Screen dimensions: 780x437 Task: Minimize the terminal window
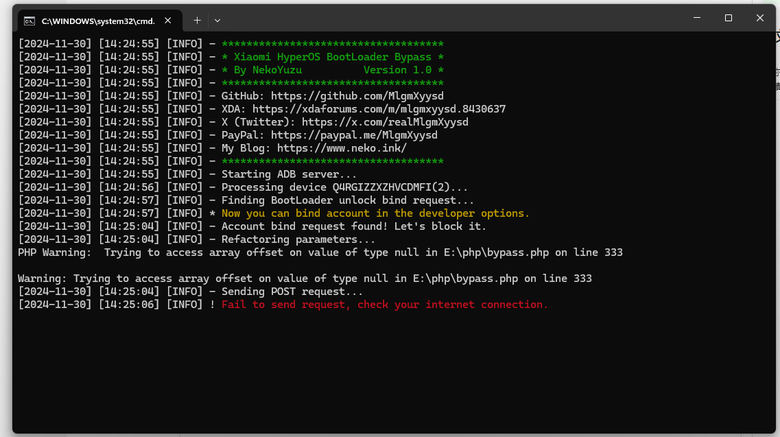697,18
